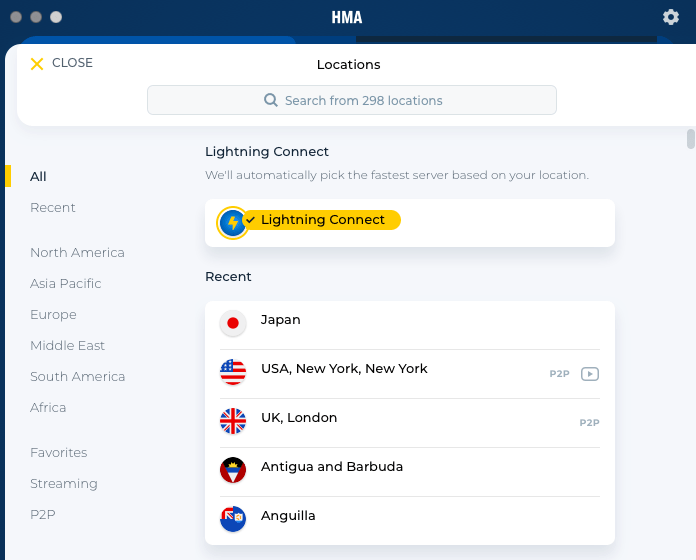Click the streaming play icon on USA row
Viewport: 696px width, 560px height.
589,374
